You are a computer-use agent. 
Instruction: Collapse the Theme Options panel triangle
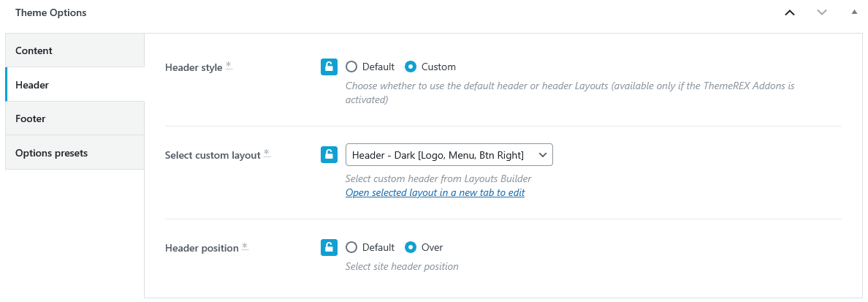tap(853, 12)
